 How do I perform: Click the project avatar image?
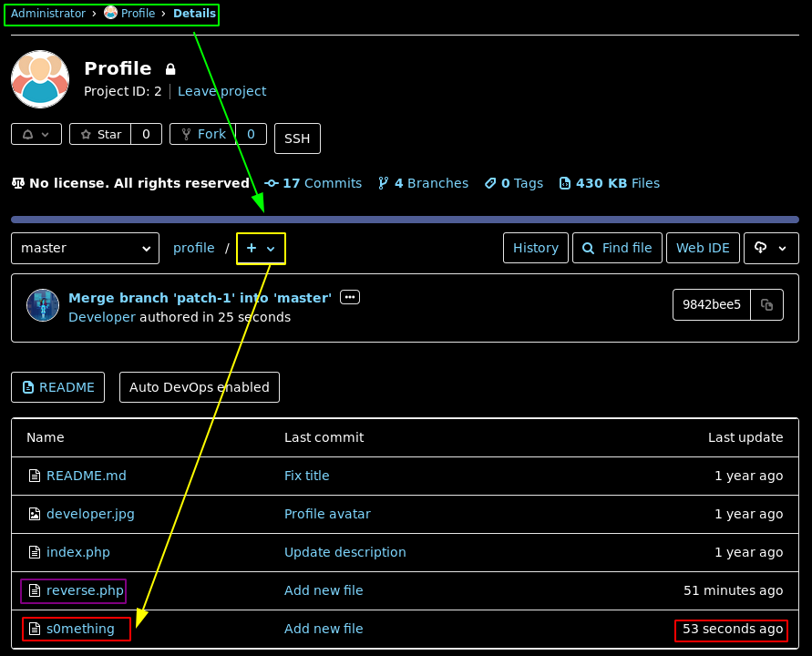pyautogui.click(x=40, y=79)
